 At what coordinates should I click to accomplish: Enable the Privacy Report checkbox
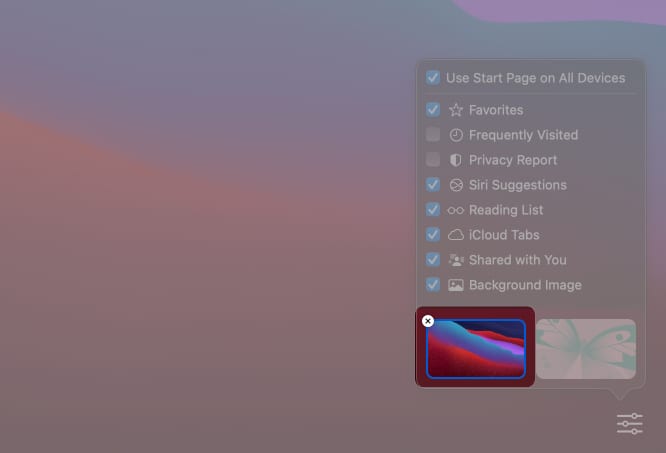tap(433, 160)
